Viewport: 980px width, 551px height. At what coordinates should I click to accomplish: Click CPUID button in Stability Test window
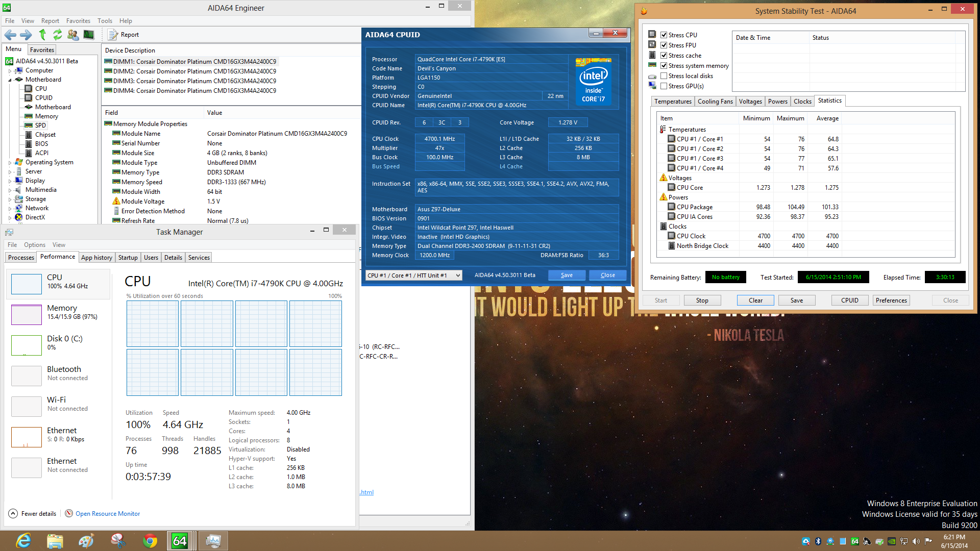[x=850, y=300]
